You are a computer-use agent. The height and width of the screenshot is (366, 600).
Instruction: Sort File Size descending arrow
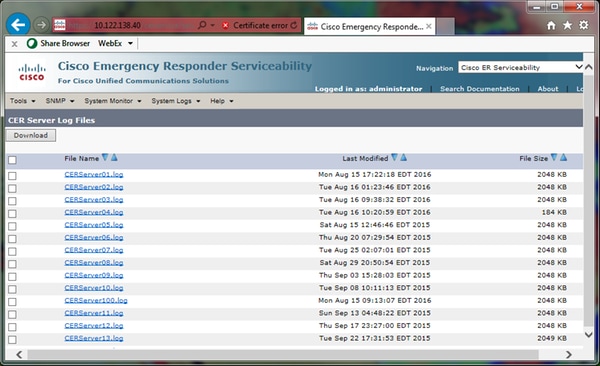coord(554,157)
